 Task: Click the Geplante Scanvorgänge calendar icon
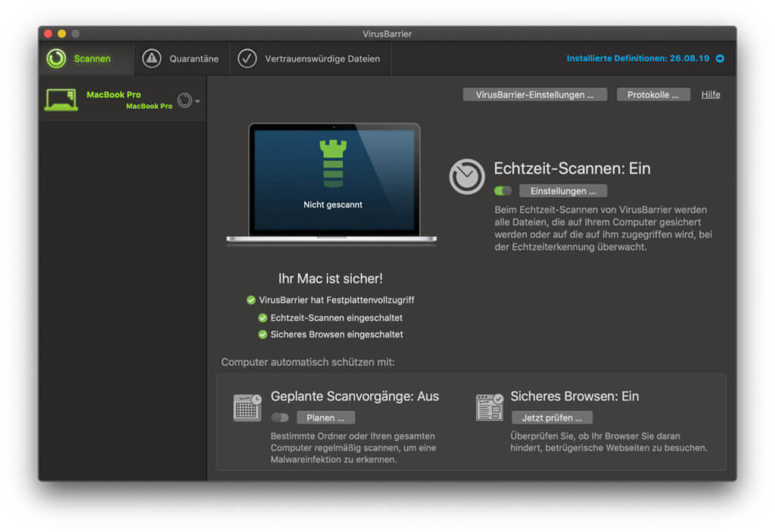pos(247,407)
